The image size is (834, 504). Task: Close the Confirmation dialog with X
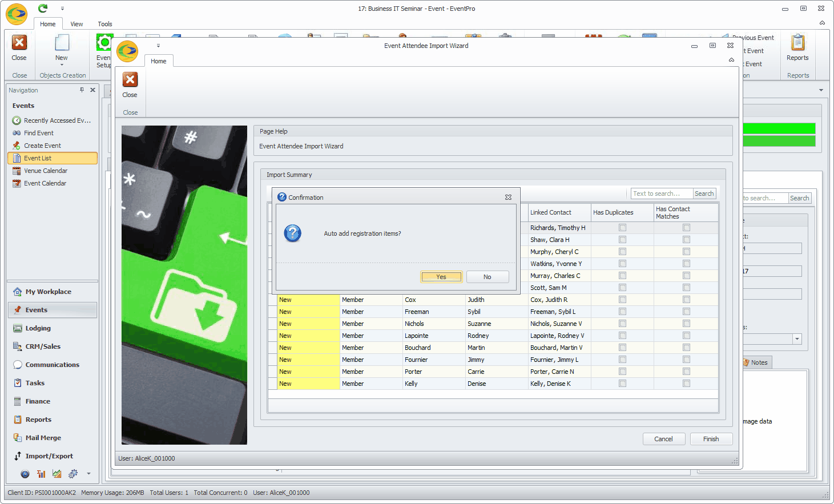(508, 197)
